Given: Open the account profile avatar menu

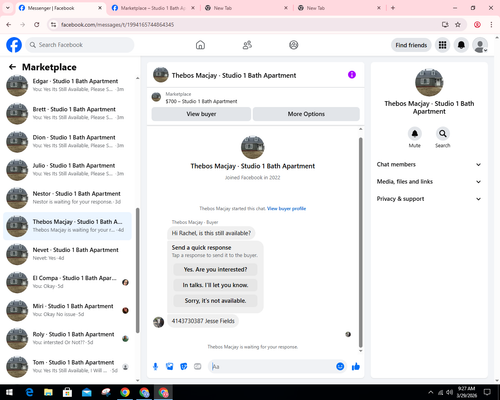Looking at the screenshot, I should [x=480, y=45].
